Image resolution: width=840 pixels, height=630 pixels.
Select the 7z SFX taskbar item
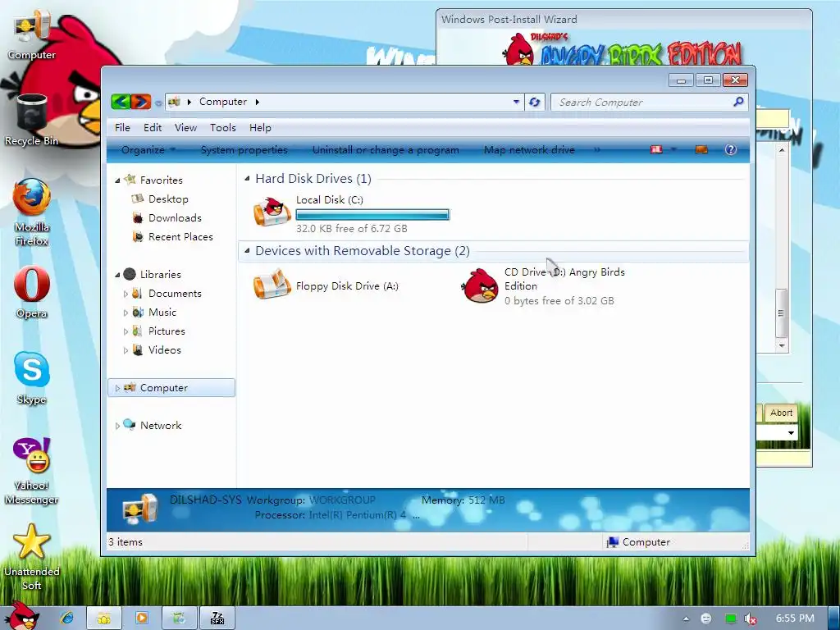tap(217, 618)
